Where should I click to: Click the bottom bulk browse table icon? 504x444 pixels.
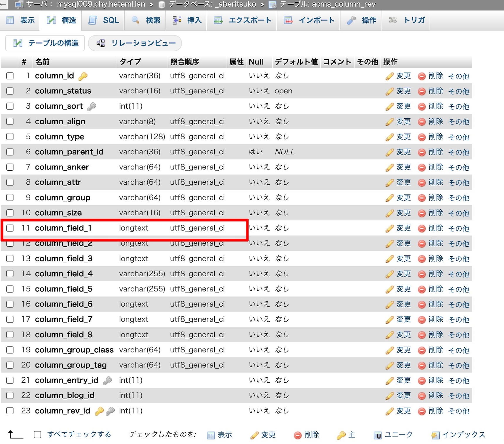[x=211, y=435]
